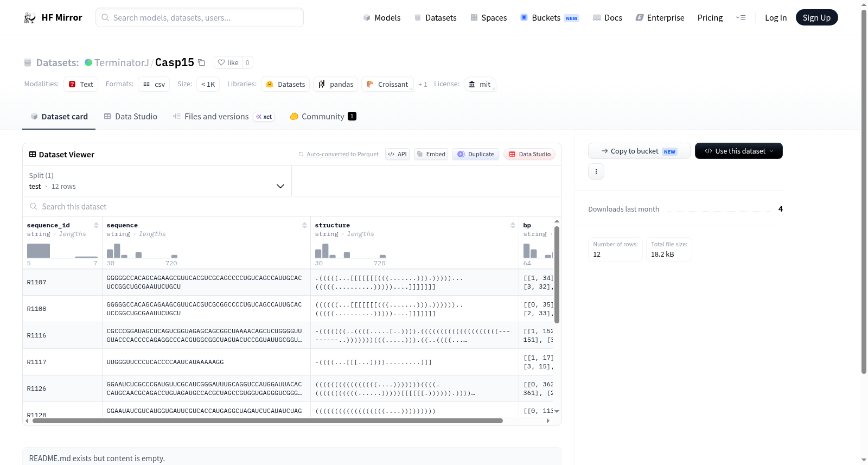The width and height of the screenshot is (868, 465).
Task: Click the table horizontal scrollbar
Action: coord(267,421)
